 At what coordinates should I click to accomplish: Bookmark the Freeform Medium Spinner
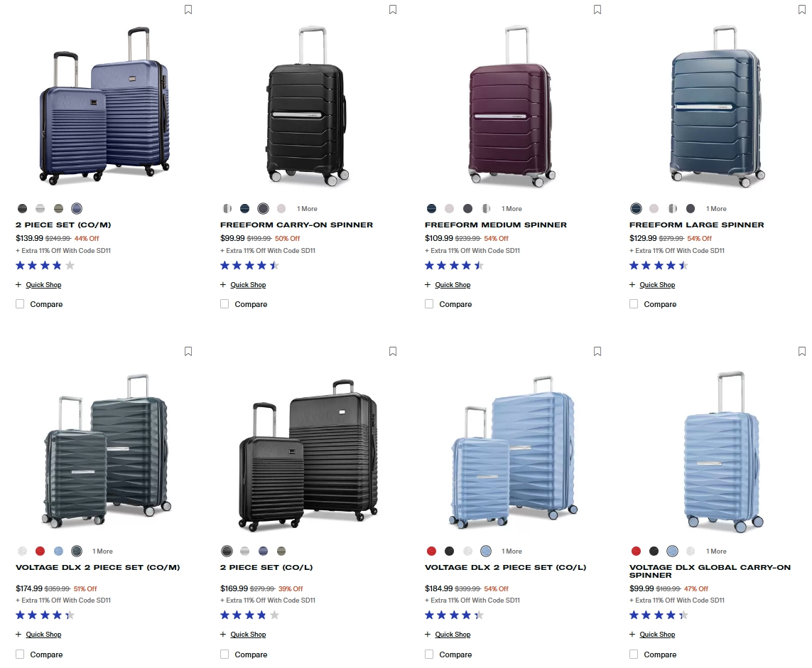(x=597, y=9)
